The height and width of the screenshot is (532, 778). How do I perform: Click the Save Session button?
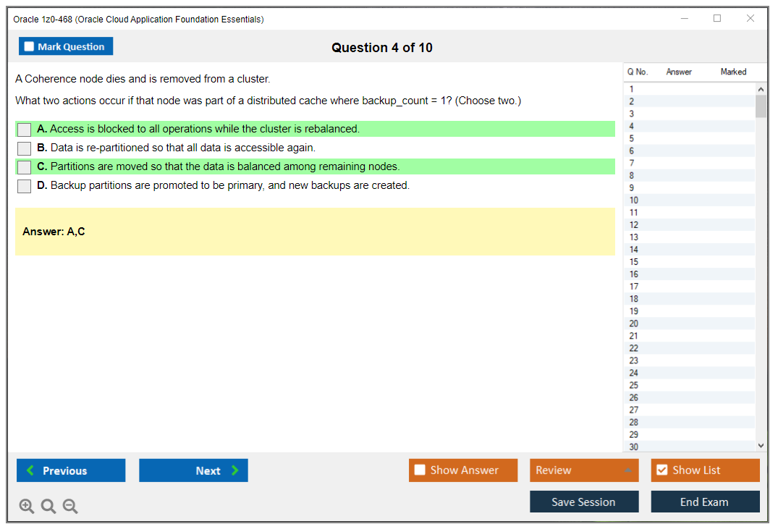tap(584, 501)
